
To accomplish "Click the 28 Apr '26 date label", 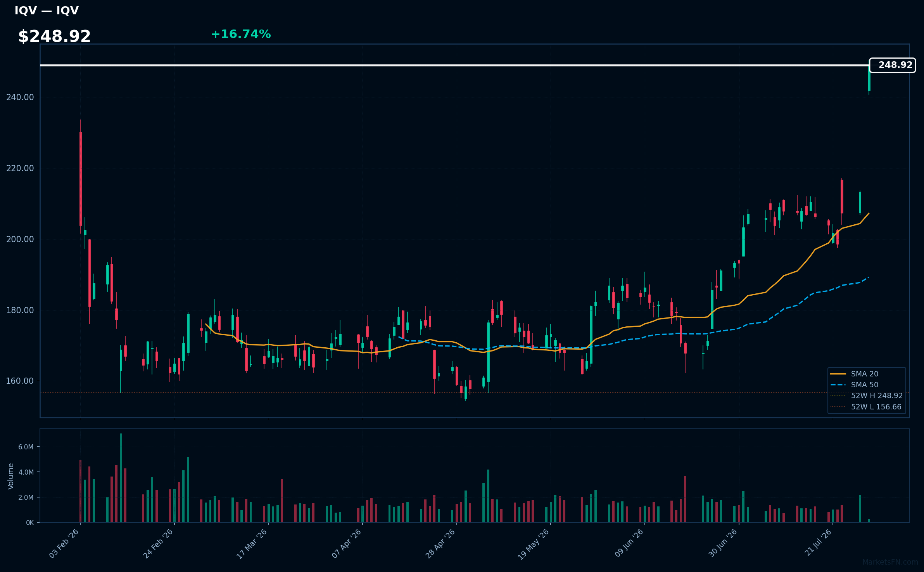I will pyautogui.click(x=440, y=544).
